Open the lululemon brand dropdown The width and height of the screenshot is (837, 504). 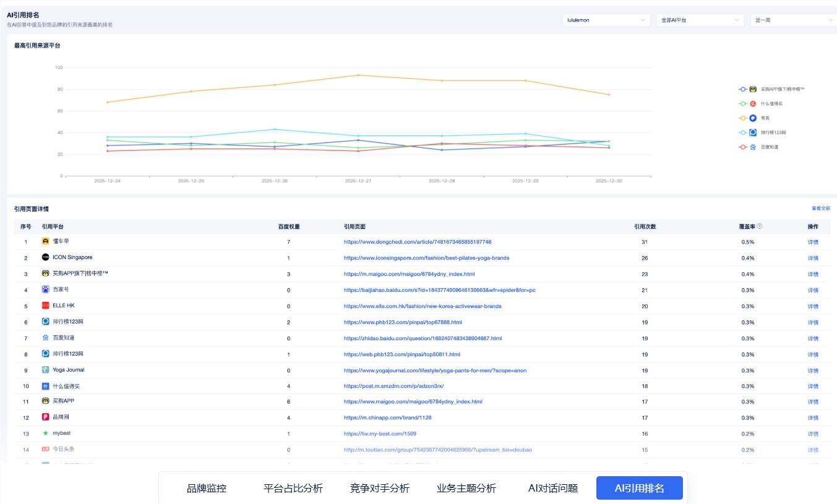tap(606, 19)
